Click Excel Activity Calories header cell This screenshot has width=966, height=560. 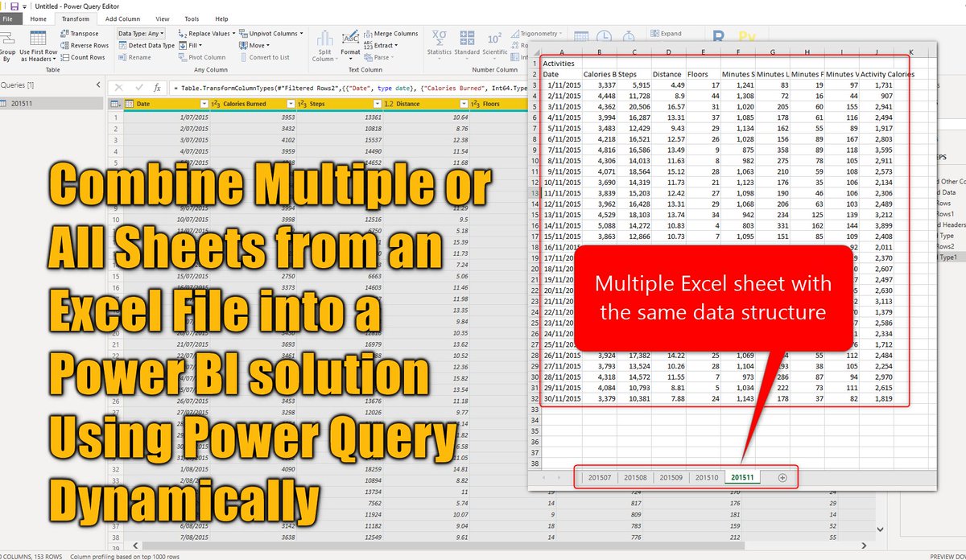887,74
